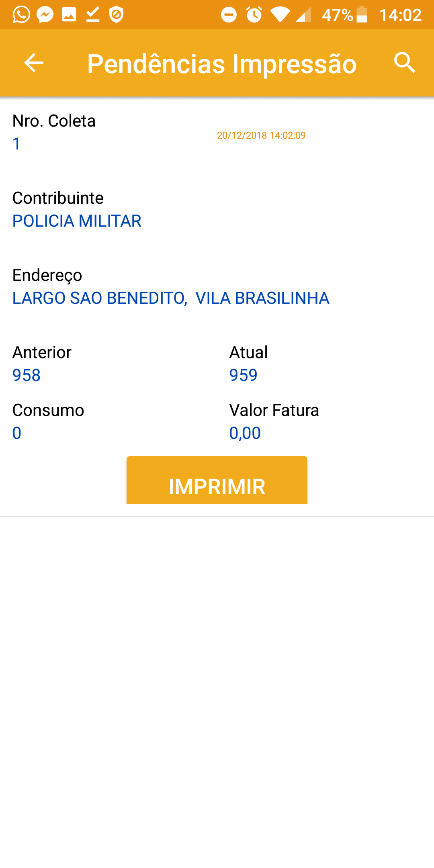Image resolution: width=434 pixels, height=868 pixels.
Task: Tap the do-not-disturb status icon
Action: (229, 15)
